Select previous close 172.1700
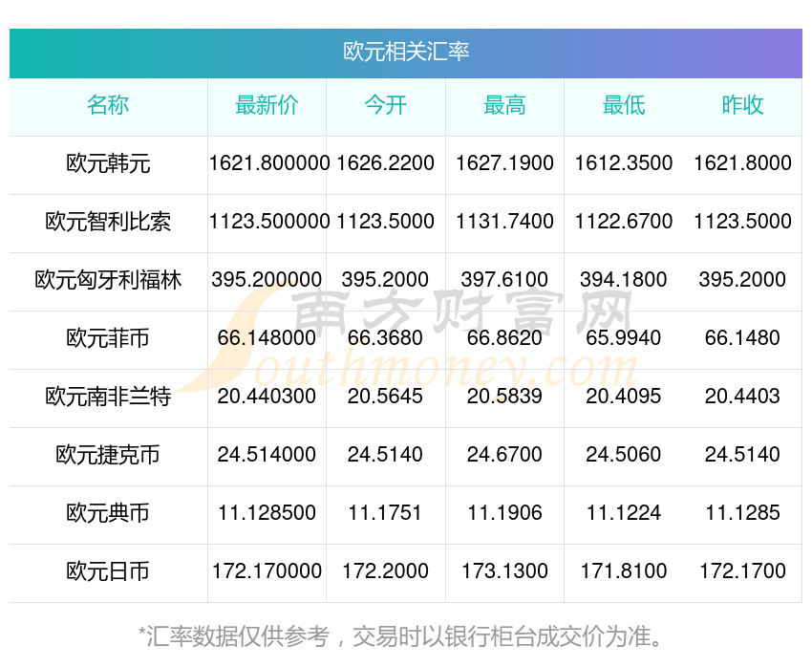 tap(742, 571)
